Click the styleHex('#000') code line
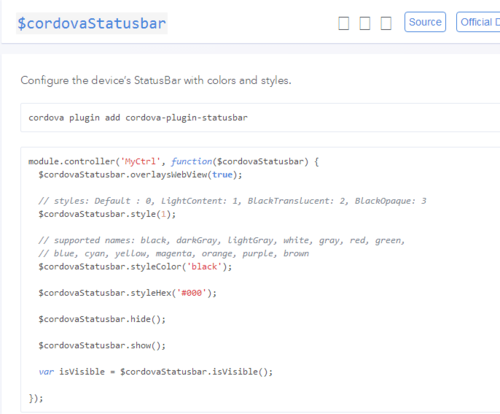Screen dimensions: 500x414 (127, 293)
